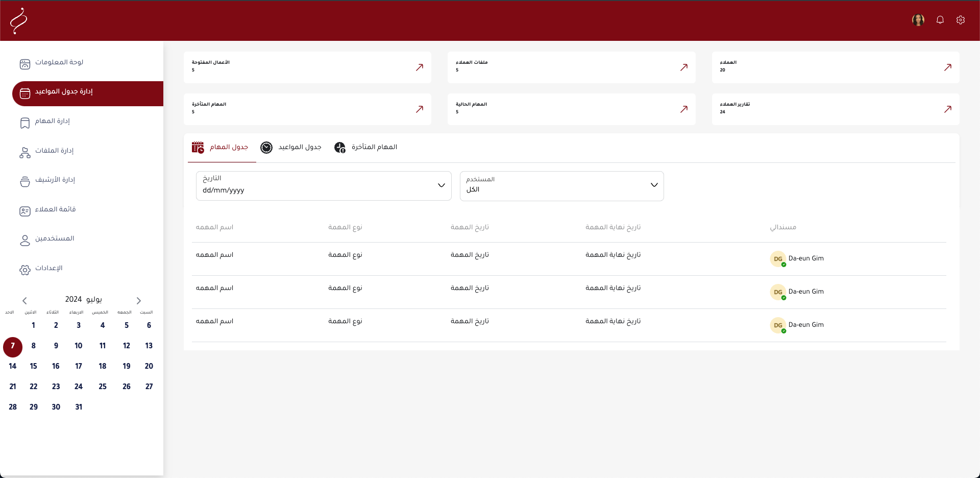Image resolution: width=980 pixels, height=478 pixels.
Task: Open الإعدادات in sidebar
Action: coord(48,269)
